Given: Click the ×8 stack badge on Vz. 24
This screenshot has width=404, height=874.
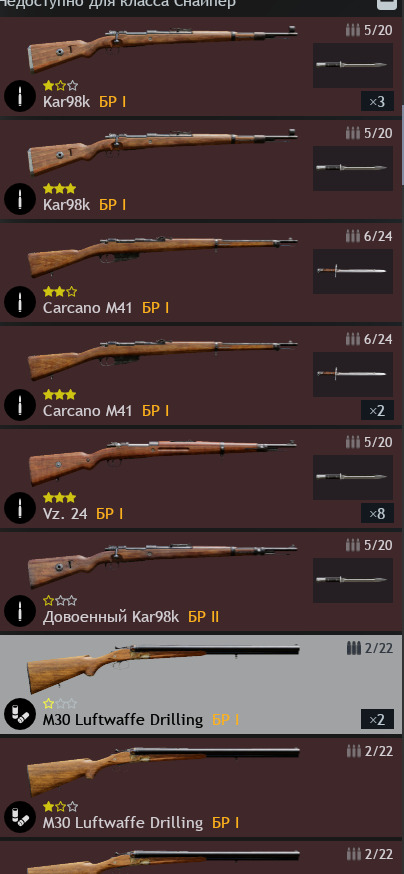Looking at the screenshot, I should [x=377, y=513].
